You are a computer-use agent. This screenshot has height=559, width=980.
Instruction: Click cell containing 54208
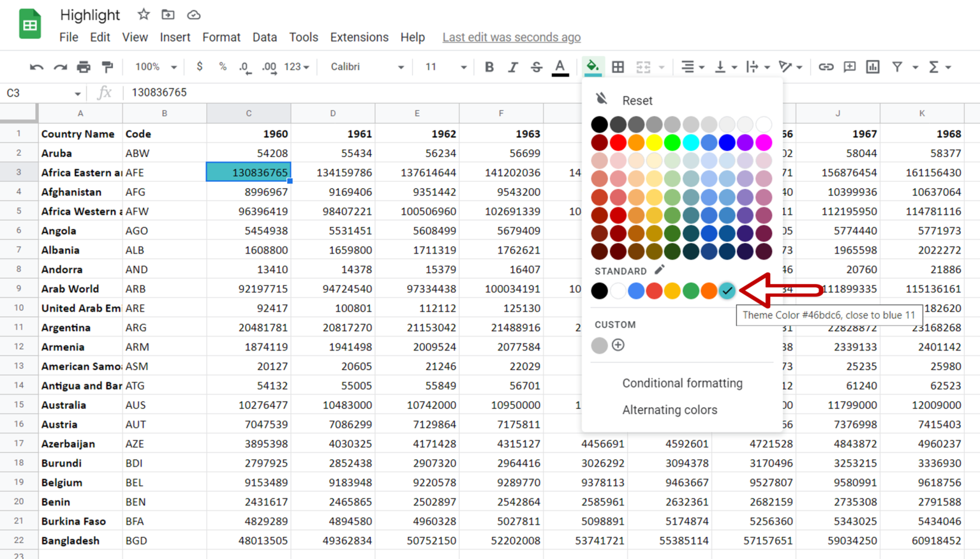pos(248,153)
